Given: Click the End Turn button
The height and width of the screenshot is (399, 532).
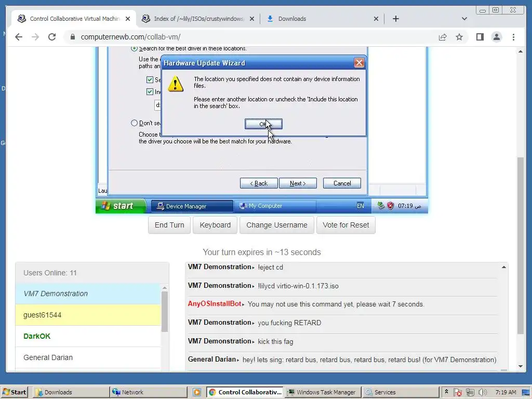Looking at the screenshot, I should tap(169, 225).
